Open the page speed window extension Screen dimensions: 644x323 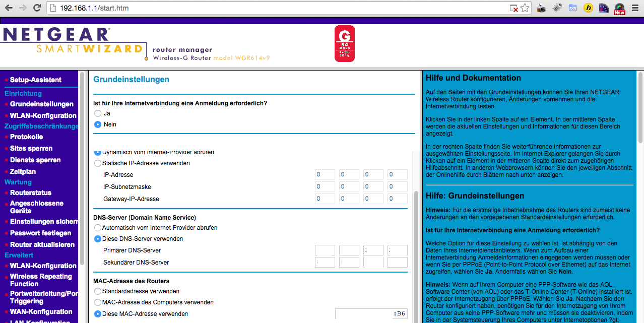click(572, 8)
